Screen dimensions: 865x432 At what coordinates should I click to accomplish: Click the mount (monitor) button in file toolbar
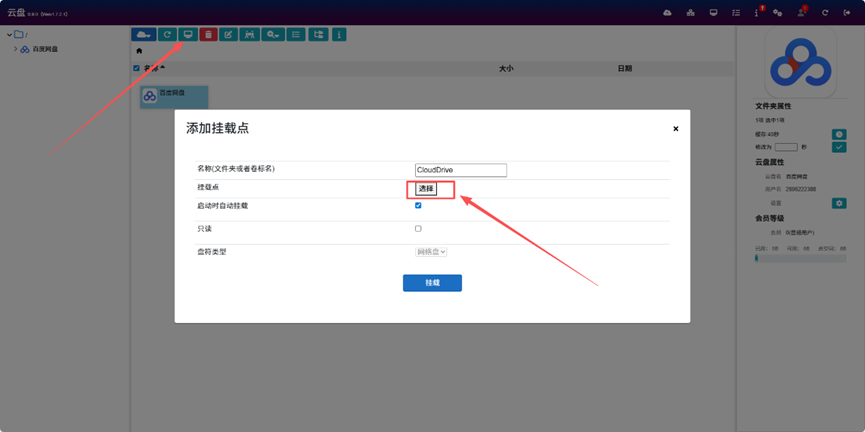pyautogui.click(x=188, y=34)
